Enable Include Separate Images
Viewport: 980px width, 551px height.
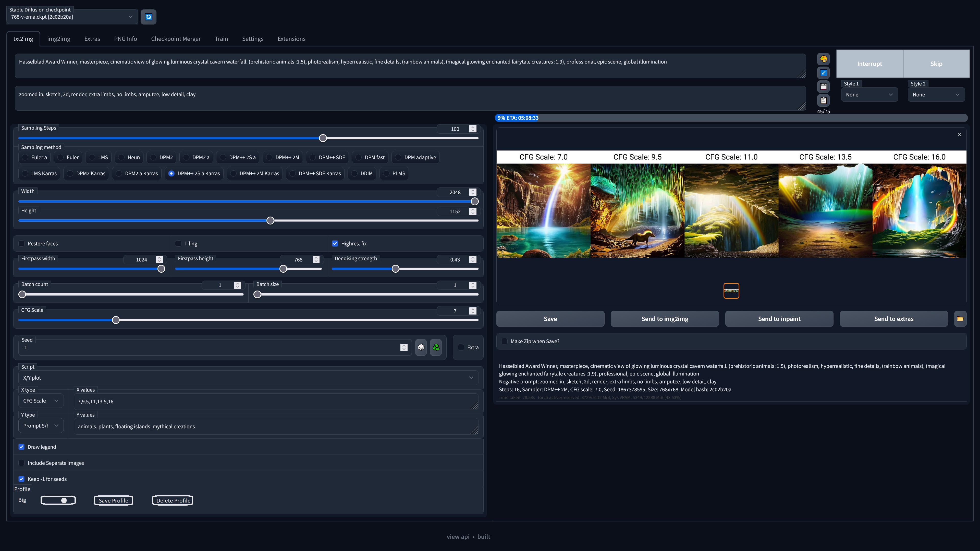[x=22, y=463]
